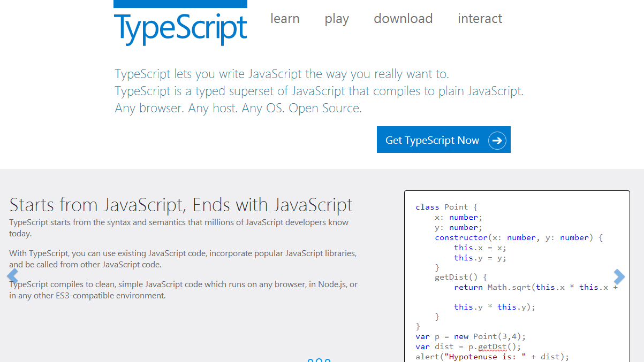This screenshot has width=644, height=362.
Task: Click the code line 'class Point {'
Action: tap(446, 207)
